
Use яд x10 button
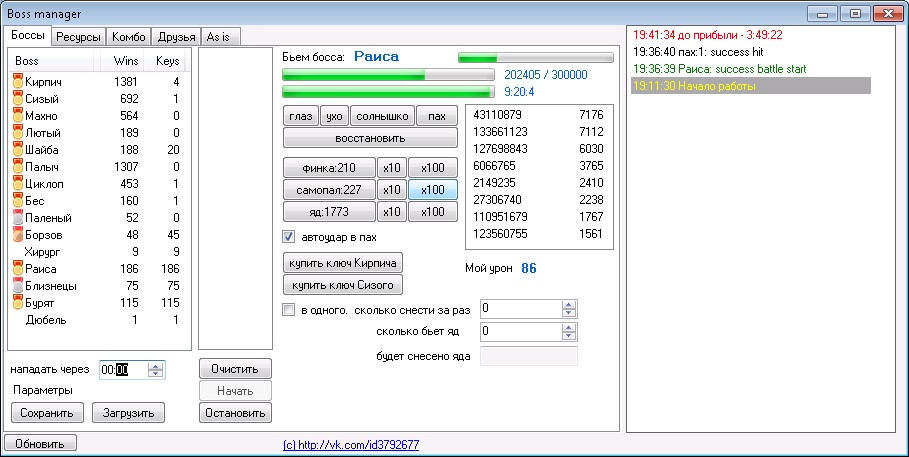(x=392, y=212)
